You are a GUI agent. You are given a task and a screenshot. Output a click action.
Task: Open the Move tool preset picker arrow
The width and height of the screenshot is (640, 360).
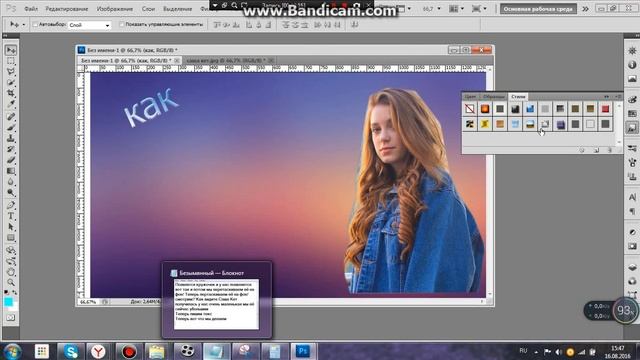24,25
